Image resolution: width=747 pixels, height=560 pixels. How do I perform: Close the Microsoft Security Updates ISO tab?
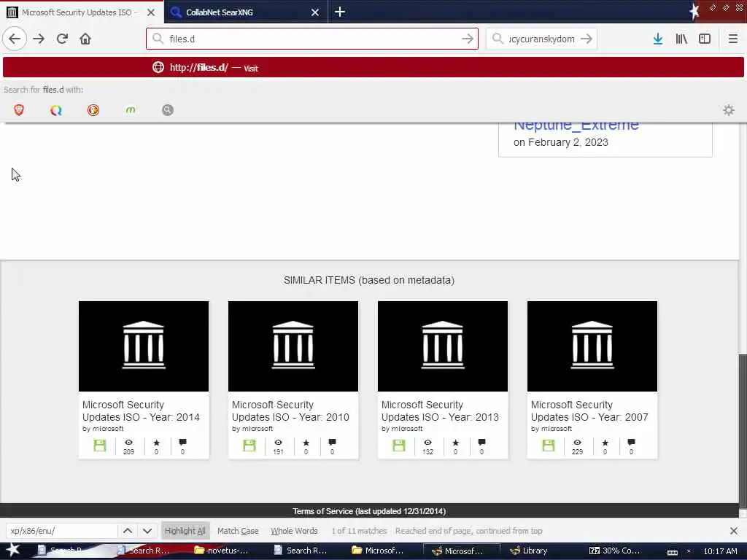[151, 12]
